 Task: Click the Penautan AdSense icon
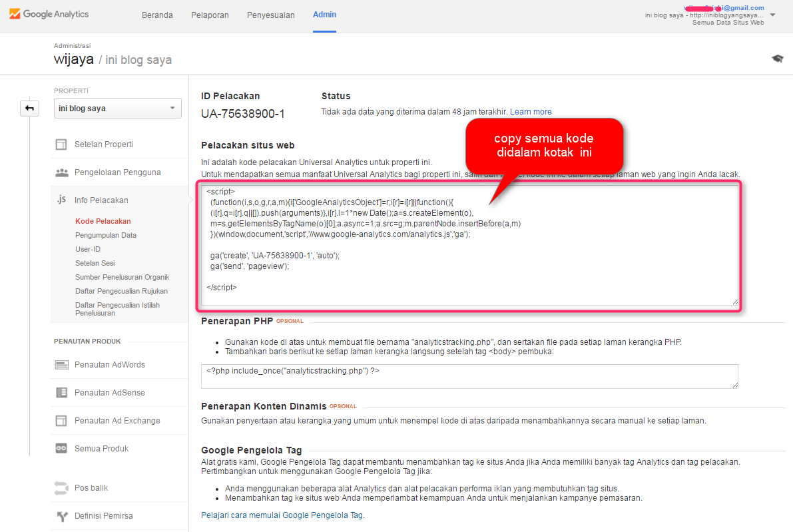[x=61, y=392]
